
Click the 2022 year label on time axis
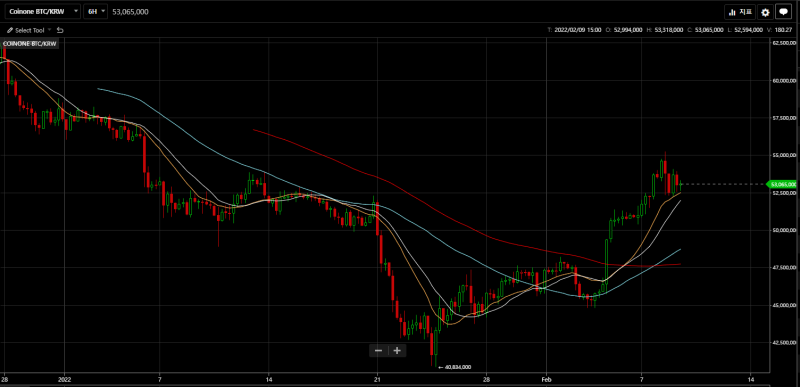(x=65, y=379)
